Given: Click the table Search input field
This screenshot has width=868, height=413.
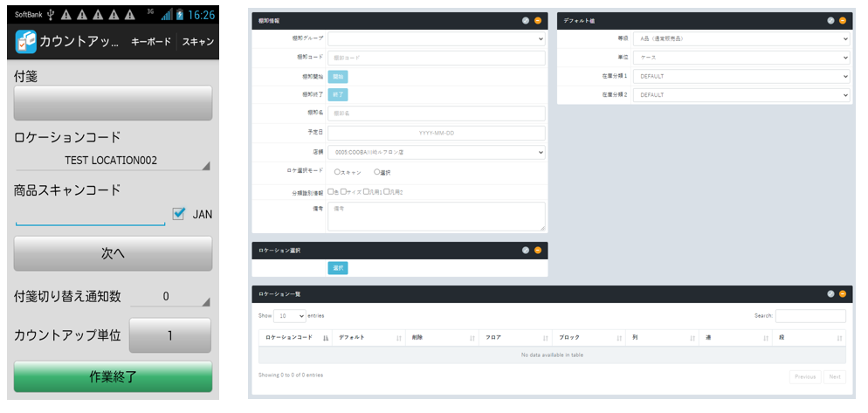Looking at the screenshot, I should (x=810, y=316).
